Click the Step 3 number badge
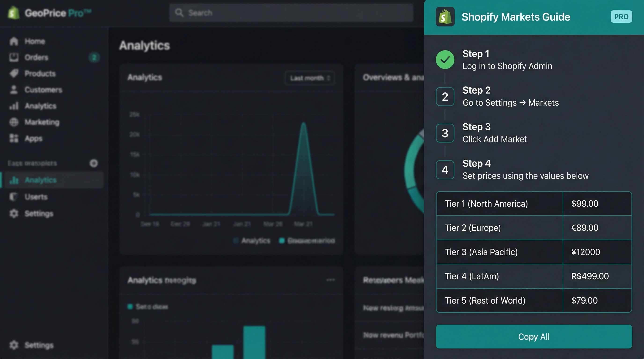Viewport: 644px width, 359px height. coord(445,133)
